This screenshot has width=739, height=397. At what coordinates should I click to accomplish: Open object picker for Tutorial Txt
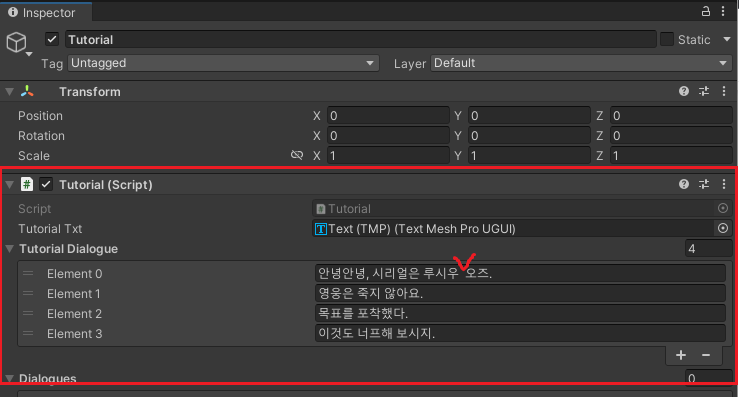click(x=723, y=228)
